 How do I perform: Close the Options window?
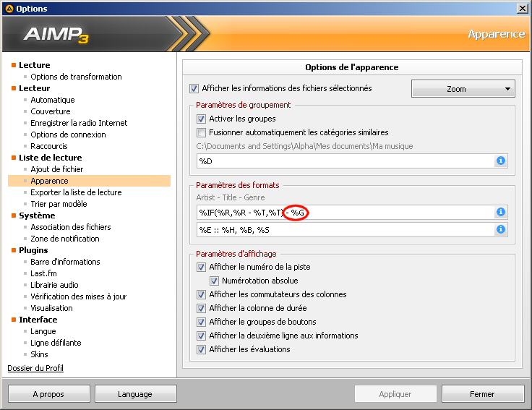pos(522,9)
